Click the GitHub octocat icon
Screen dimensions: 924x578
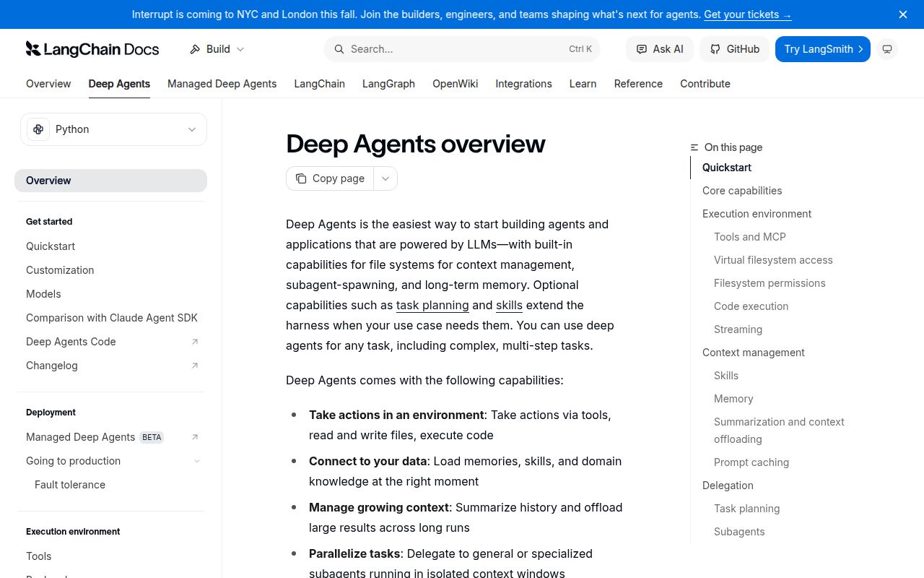[x=715, y=49]
